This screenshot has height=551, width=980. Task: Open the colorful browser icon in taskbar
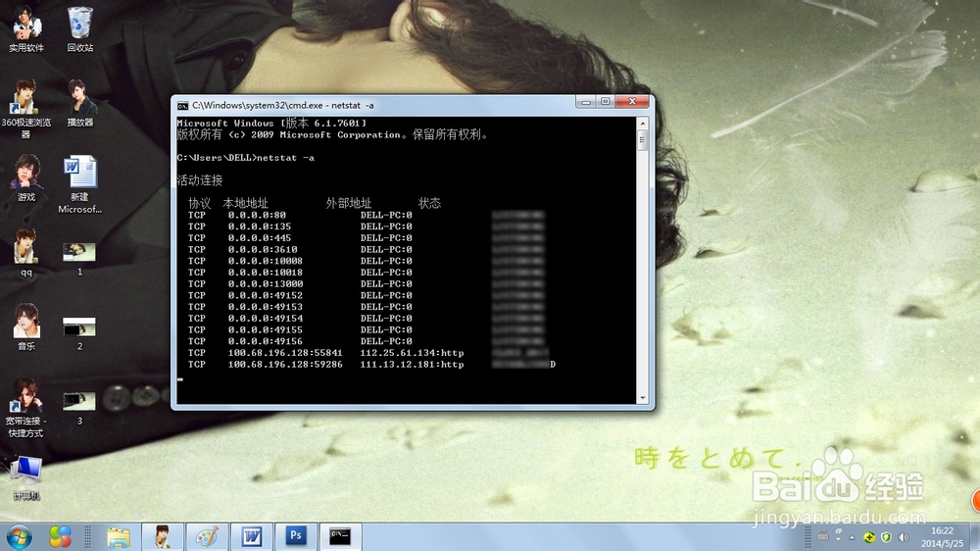point(60,536)
